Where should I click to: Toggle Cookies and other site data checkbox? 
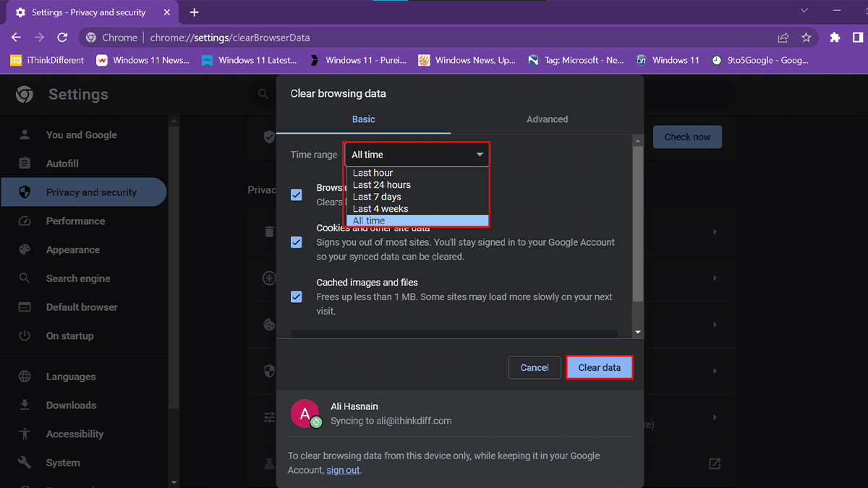tap(297, 242)
